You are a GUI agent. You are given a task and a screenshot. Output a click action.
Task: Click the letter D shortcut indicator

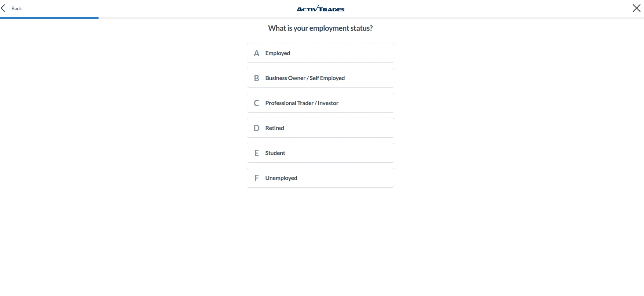pos(257,128)
